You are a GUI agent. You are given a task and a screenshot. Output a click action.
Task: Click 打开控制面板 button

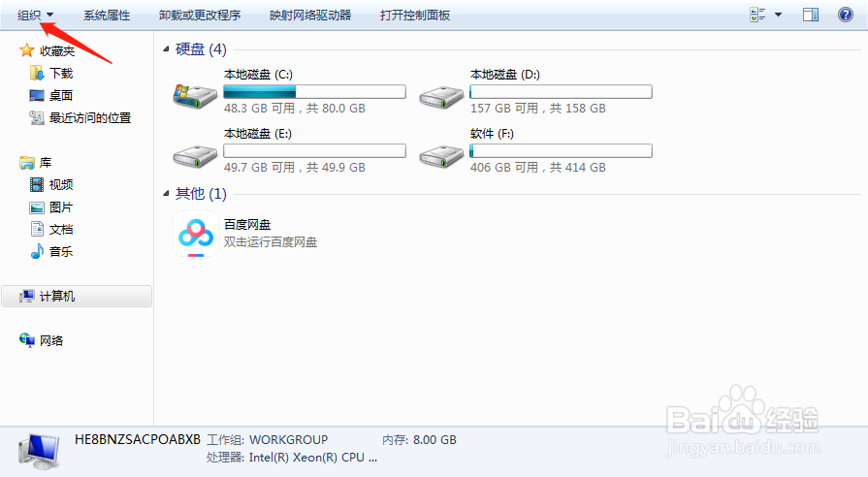click(x=415, y=15)
